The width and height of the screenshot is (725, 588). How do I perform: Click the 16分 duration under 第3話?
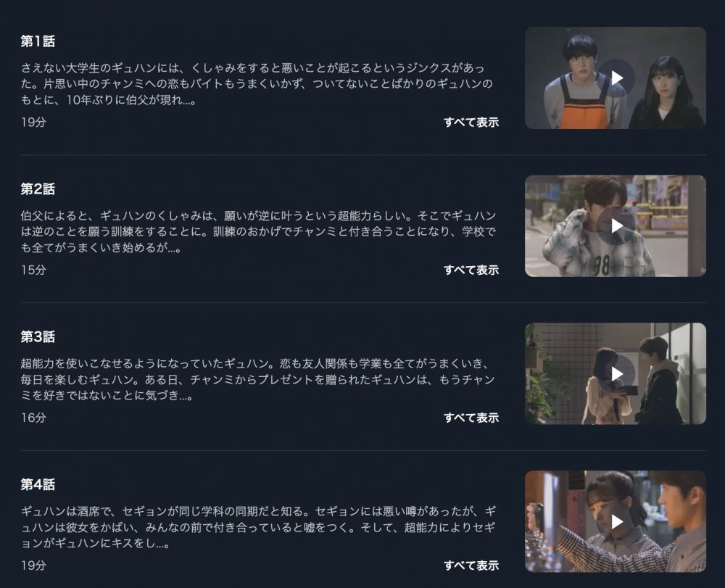[x=33, y=418]
